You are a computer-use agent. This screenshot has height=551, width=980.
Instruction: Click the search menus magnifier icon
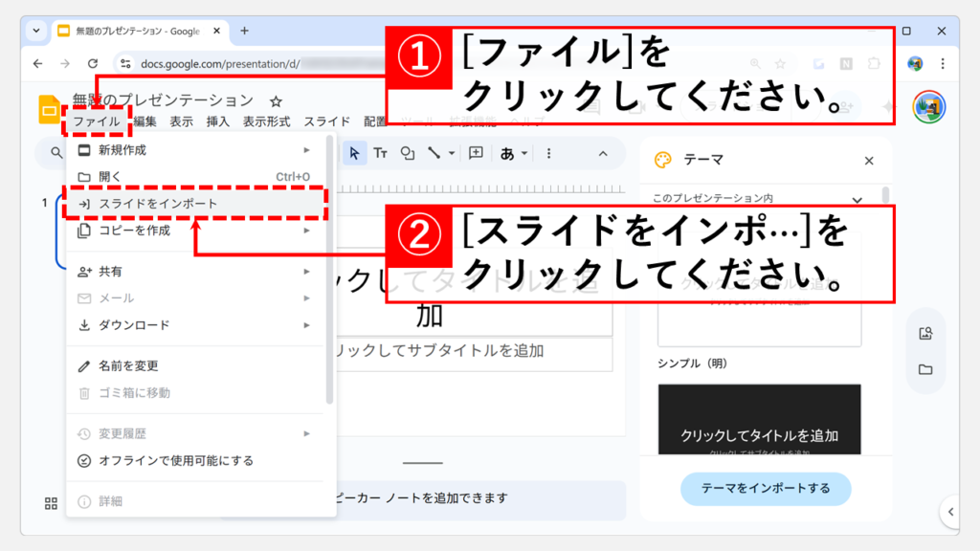[x=56, y=152]
